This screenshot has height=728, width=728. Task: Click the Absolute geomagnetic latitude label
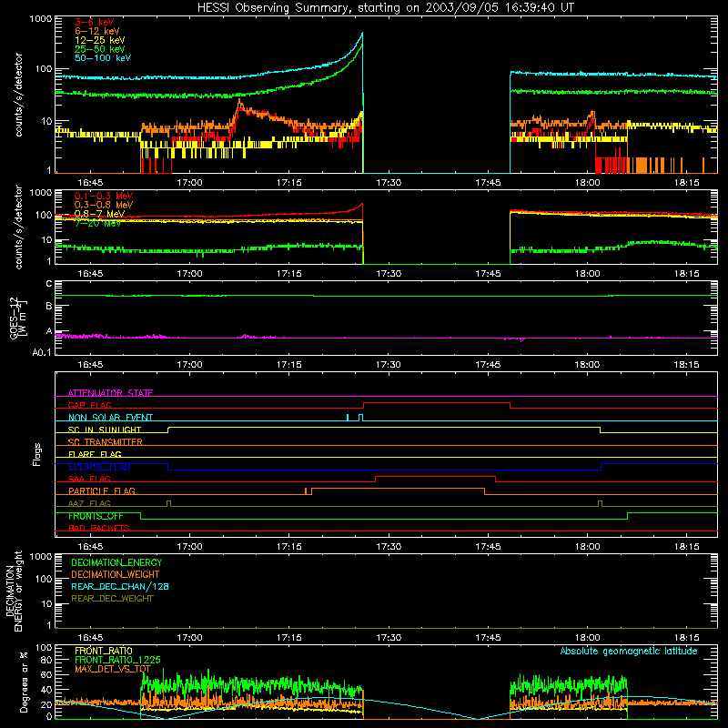coord(629,651)
